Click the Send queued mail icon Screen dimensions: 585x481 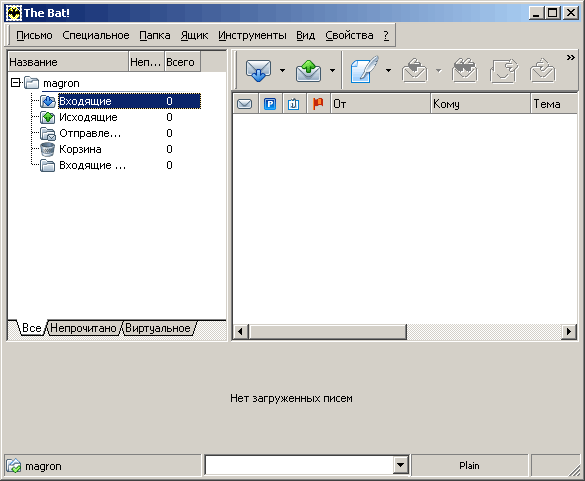coord(308,70)
